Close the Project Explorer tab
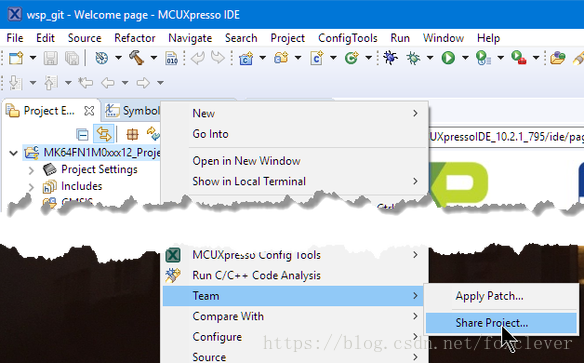This screenshot has width=584, height=363. point(89,111)
